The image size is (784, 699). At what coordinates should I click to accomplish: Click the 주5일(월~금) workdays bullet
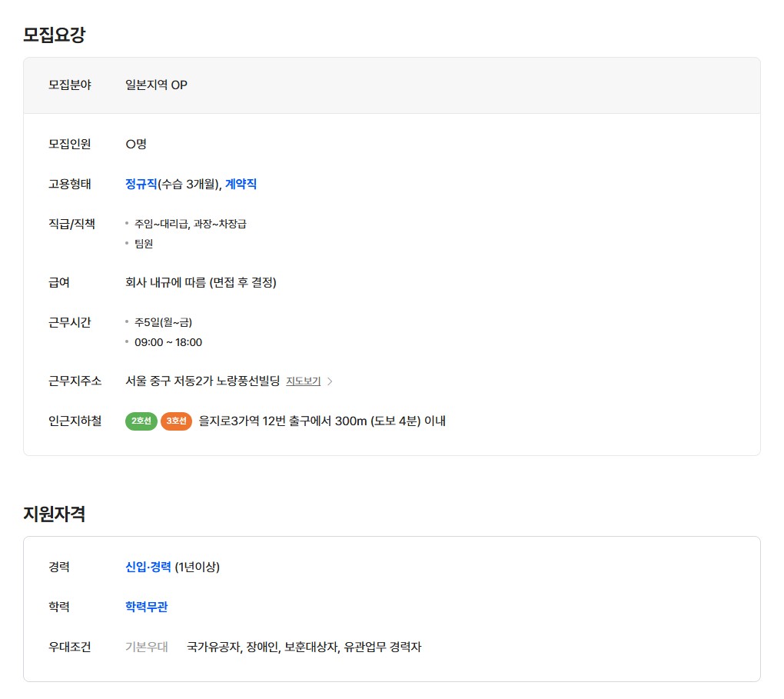163,322
